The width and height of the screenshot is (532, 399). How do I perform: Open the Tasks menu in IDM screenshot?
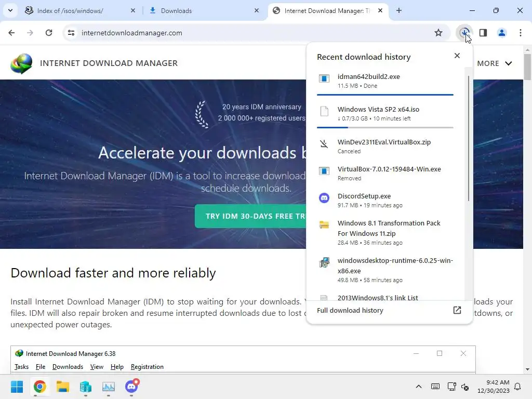click(21, 367)
